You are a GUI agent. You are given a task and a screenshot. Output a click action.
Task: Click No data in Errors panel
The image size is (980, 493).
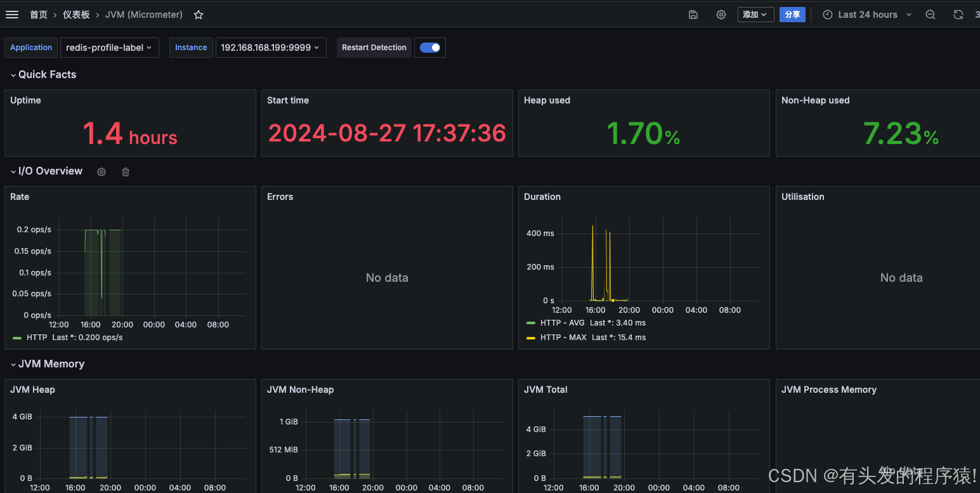(387, 278)
